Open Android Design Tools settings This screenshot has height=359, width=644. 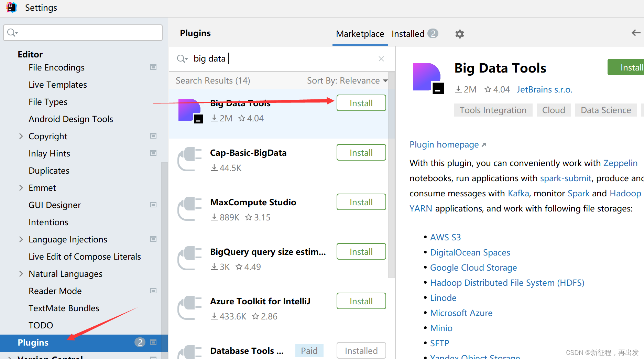point(71,119)
